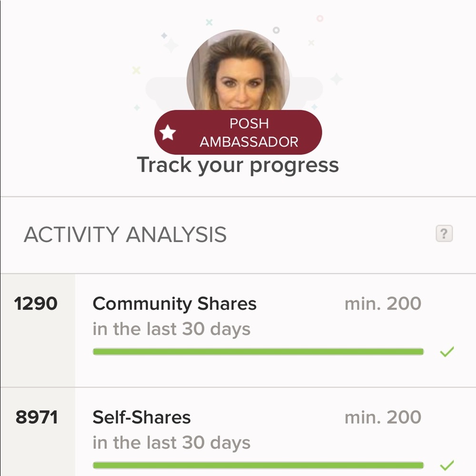Tap the 1290 community shares count
476x476 pixels.
(x=36, y=304)
